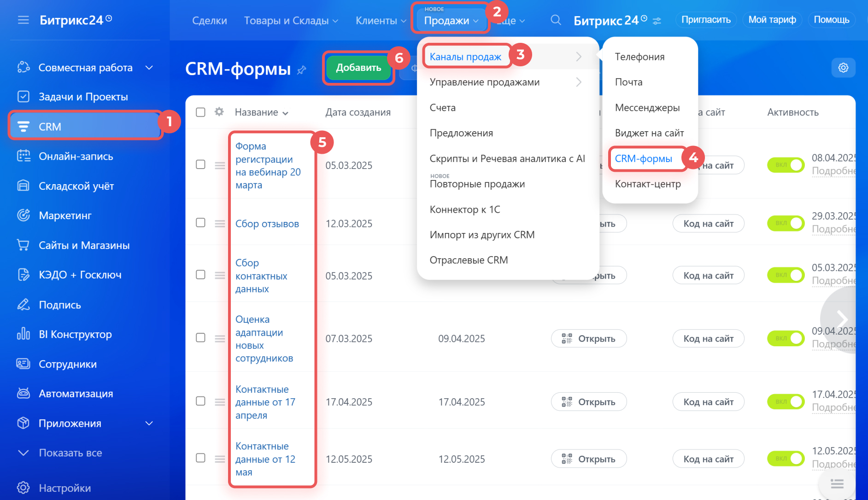The image size is (868, 500).
Task: Click the pin icon beside CRM-формы title
Action: 302,70
